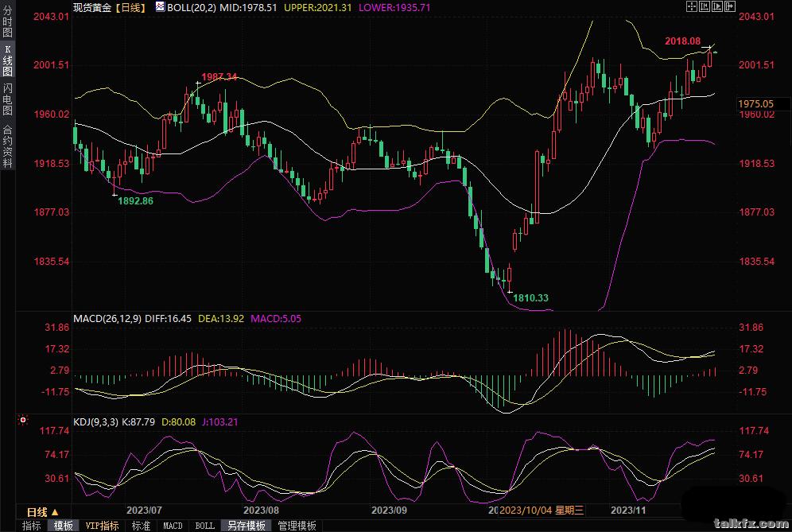
Task: Click the DEA:13.92 value
Action: 221,319
